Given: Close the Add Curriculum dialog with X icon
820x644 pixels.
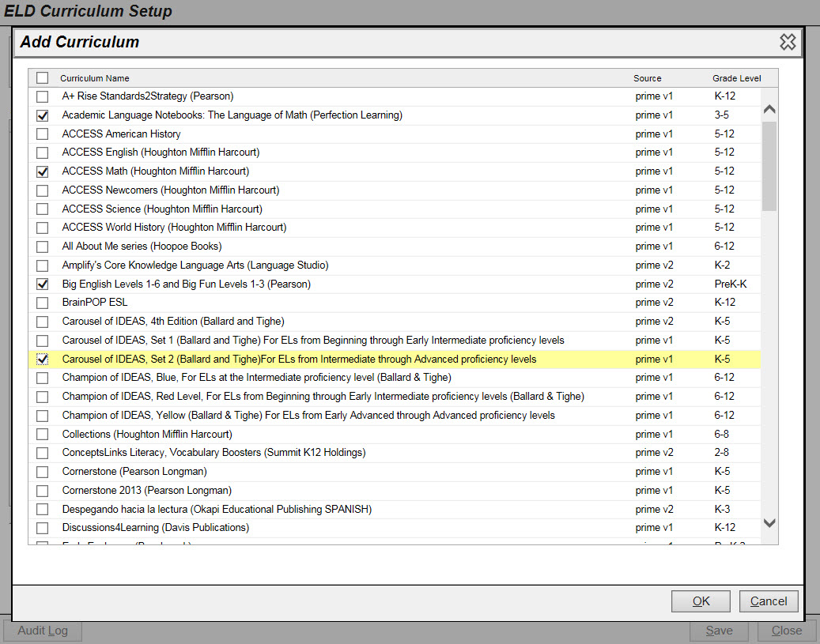Looking at the screenshot, I should (x=788, y=42).
